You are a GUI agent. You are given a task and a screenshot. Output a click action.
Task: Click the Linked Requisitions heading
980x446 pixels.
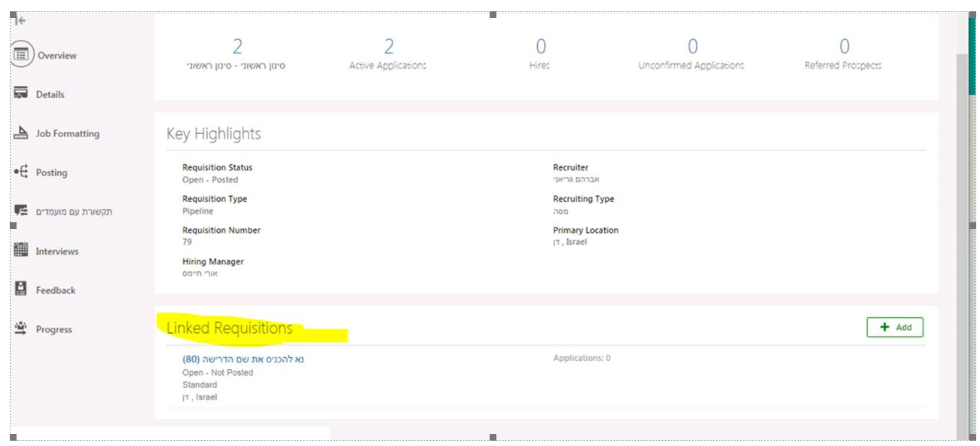click(230, 328)
